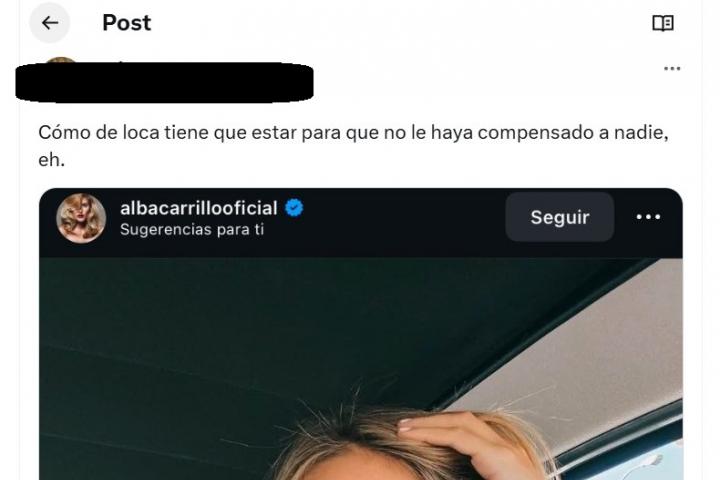Open reader view with the book icon

point(663,23)
